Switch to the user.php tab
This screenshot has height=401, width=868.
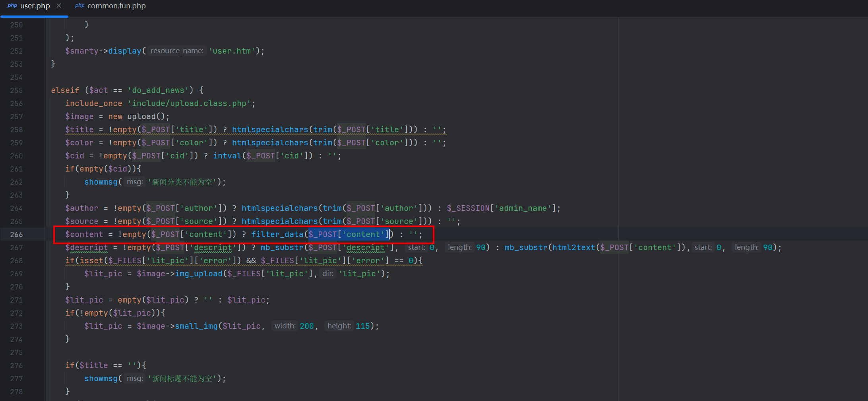(35, 6)
